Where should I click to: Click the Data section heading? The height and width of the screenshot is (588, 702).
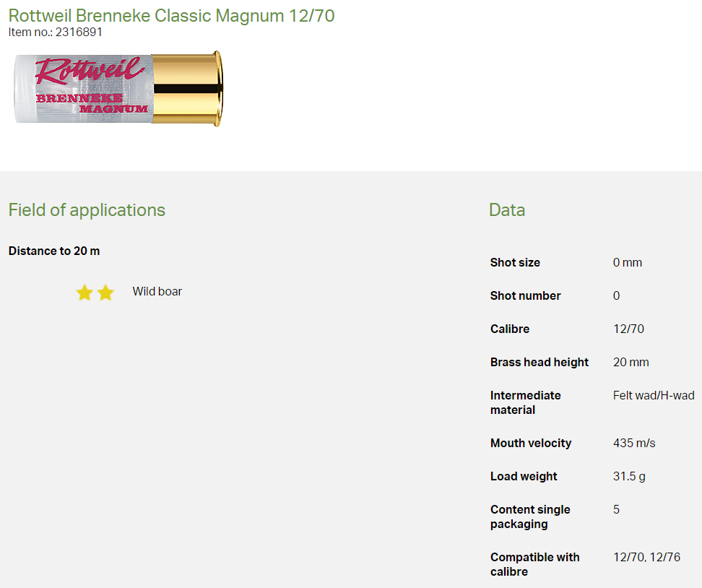(507, 210)
